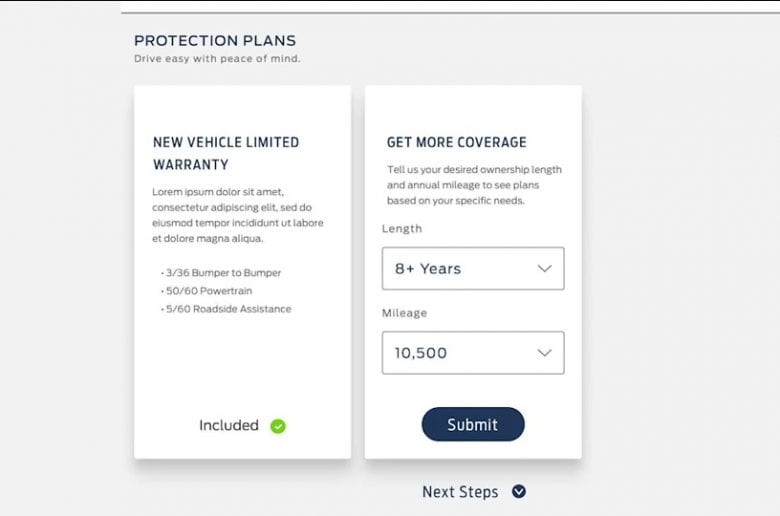The image size is (780, 516).
Task: Select the 50/60 Powertrain item
Action: 207,291
